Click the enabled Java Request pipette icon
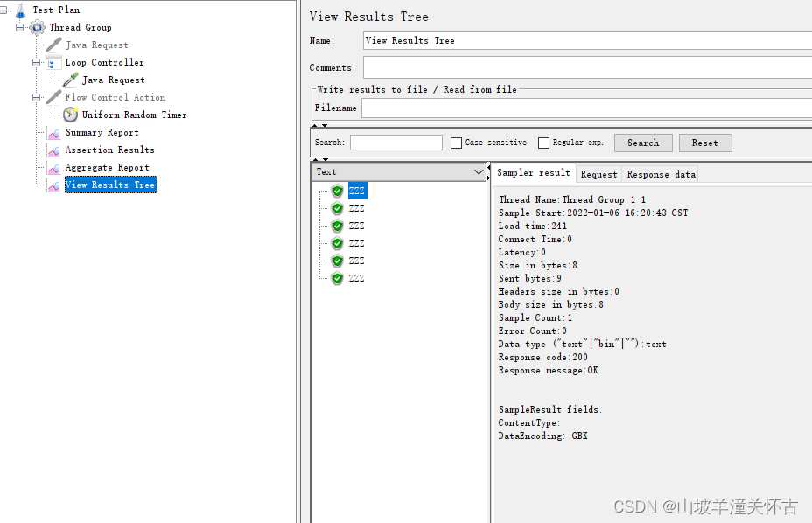The width and height of the screenshot is (812, 523). (x=70, y=80)
